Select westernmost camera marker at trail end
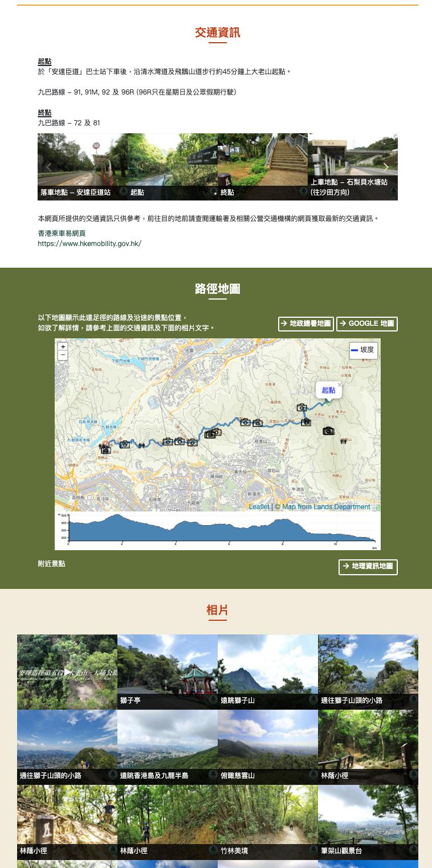This screenshot has height=868, width=432. point(105,450)
